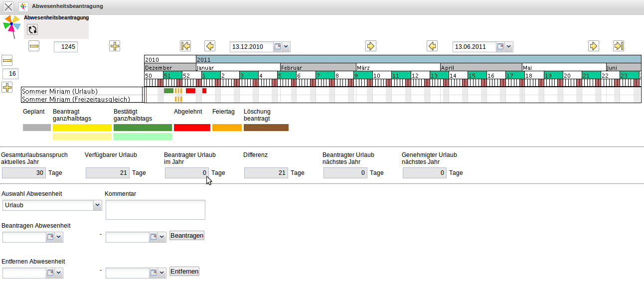Click the left arrow beside the 13.12.2010 date

point(210,46)
